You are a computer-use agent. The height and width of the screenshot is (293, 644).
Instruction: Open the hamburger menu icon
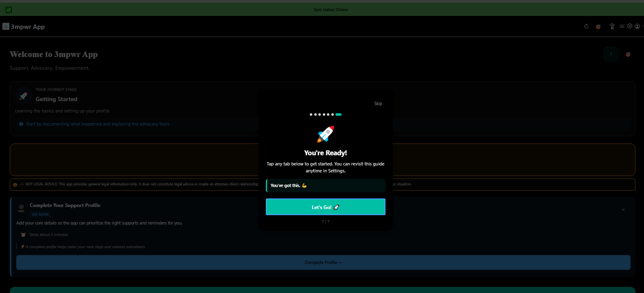622,26
